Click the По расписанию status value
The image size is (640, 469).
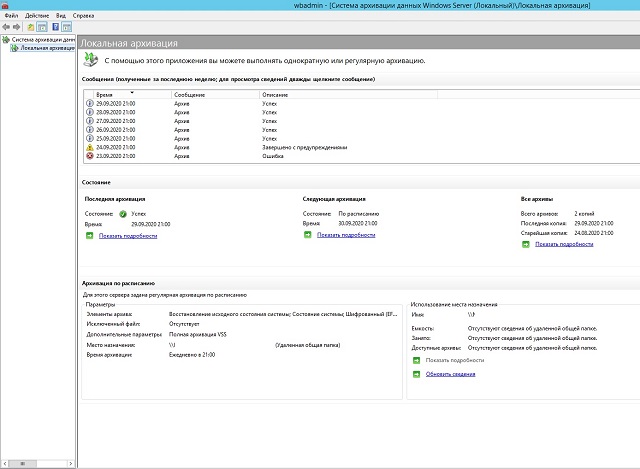(359, 214)
